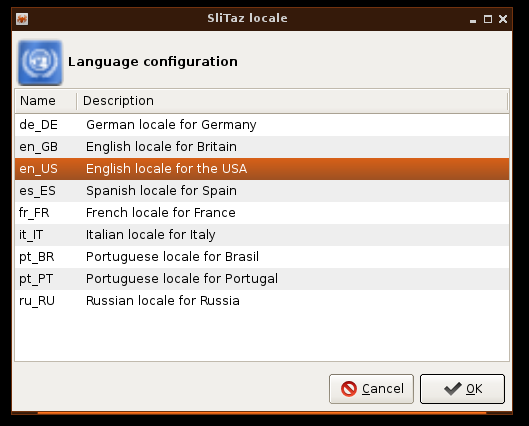Pick it_IT Italian locale for Italy
The image size is (529, 426).
262,235
